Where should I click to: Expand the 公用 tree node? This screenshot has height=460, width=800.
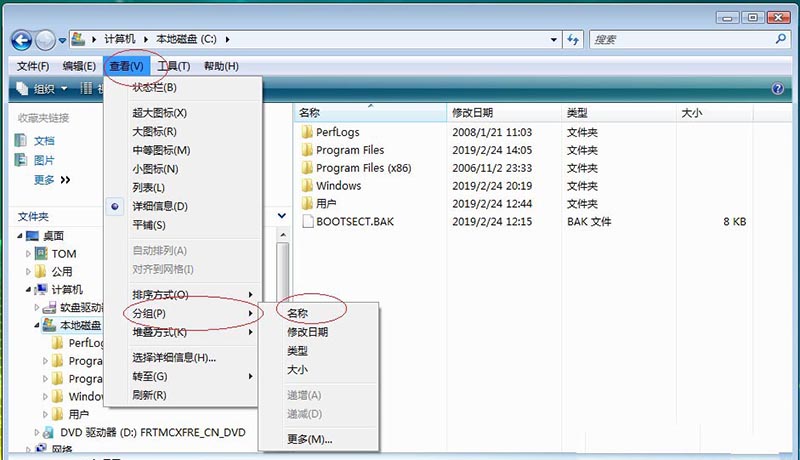(28, 272)
